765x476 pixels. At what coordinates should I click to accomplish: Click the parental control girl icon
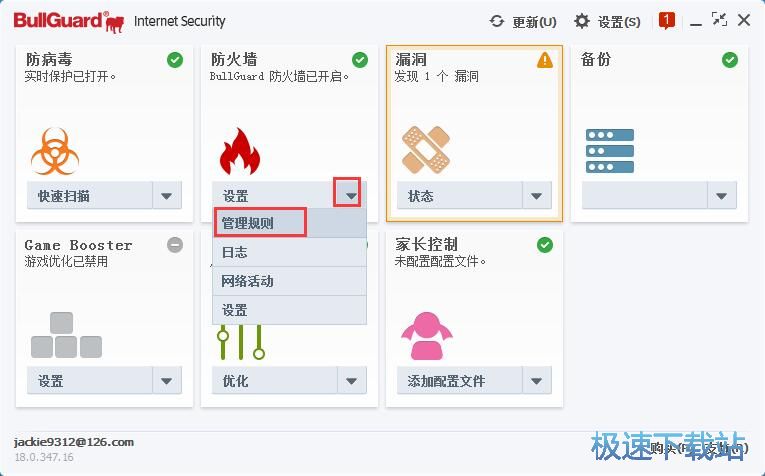point(425,337)
